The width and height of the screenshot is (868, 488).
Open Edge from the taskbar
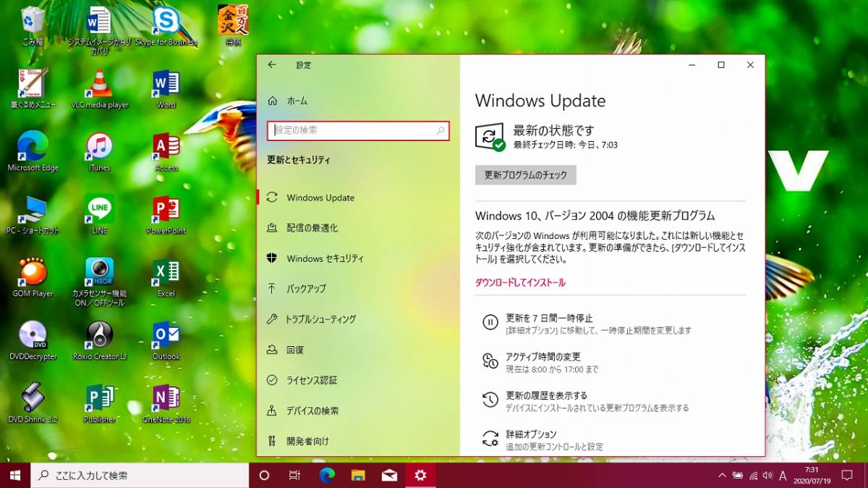[x=327, y=476]
